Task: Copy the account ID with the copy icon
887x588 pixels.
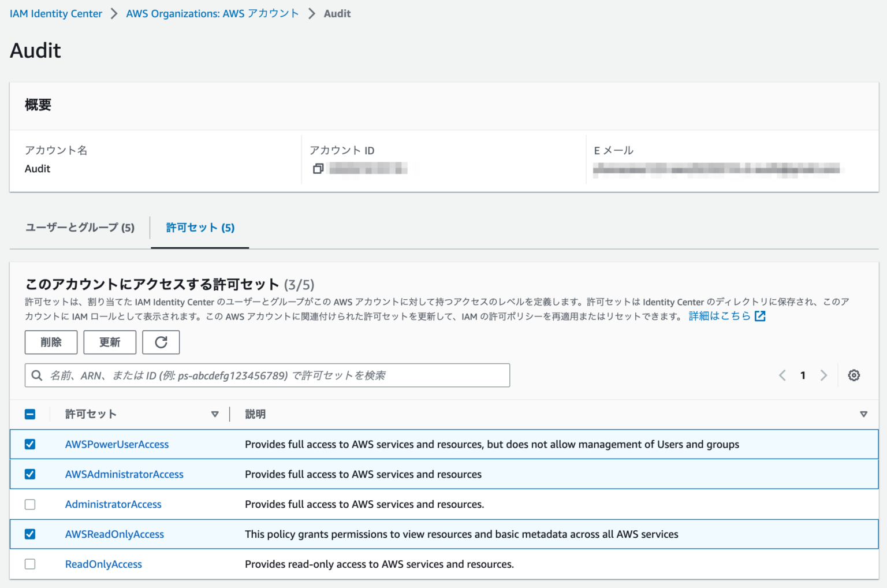Action: (x=318, y=169)
